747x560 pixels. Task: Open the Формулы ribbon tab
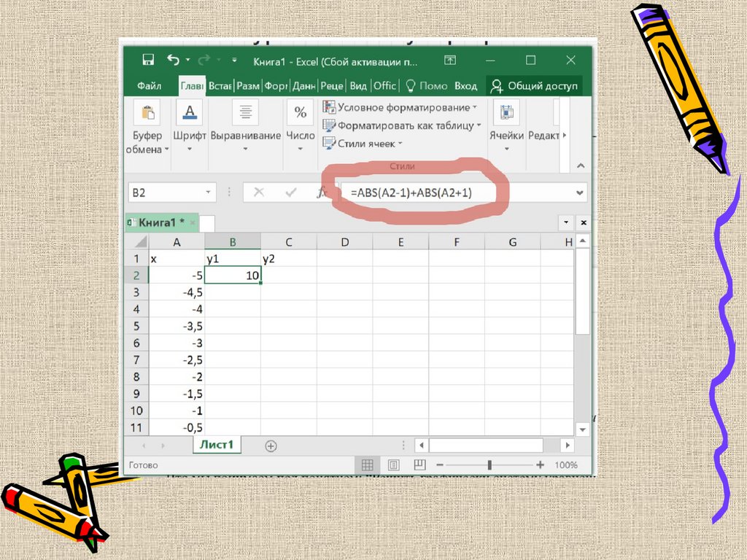pyautogui.click(x=276, y=86)
